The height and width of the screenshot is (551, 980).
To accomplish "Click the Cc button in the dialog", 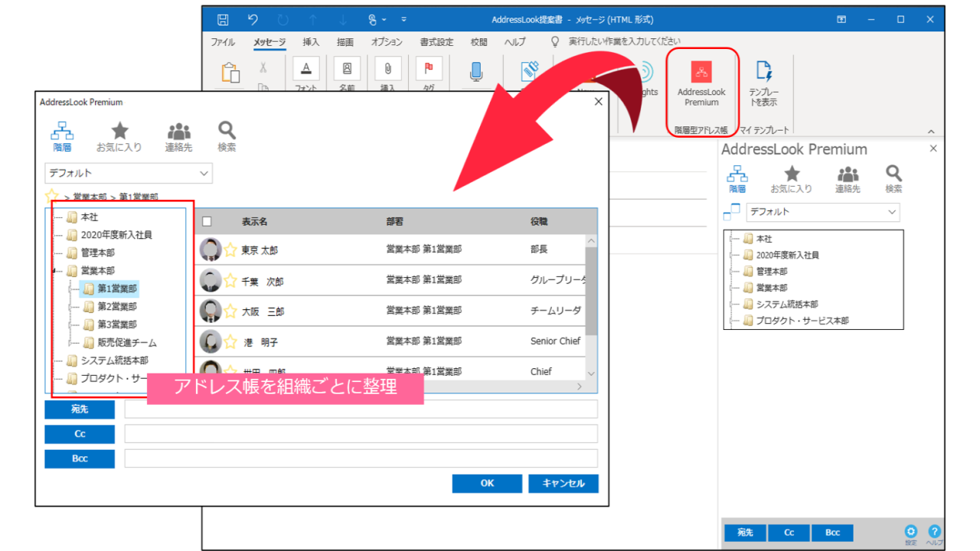I will click(80, 434).
